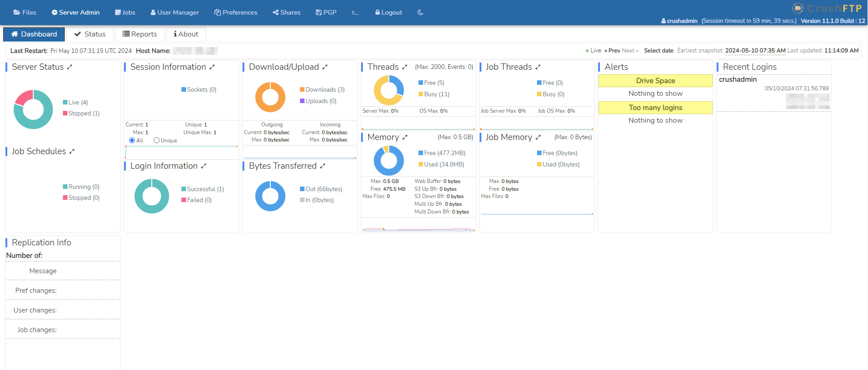
Task: Expand the Server Status panel
Action: pos(70,67)
